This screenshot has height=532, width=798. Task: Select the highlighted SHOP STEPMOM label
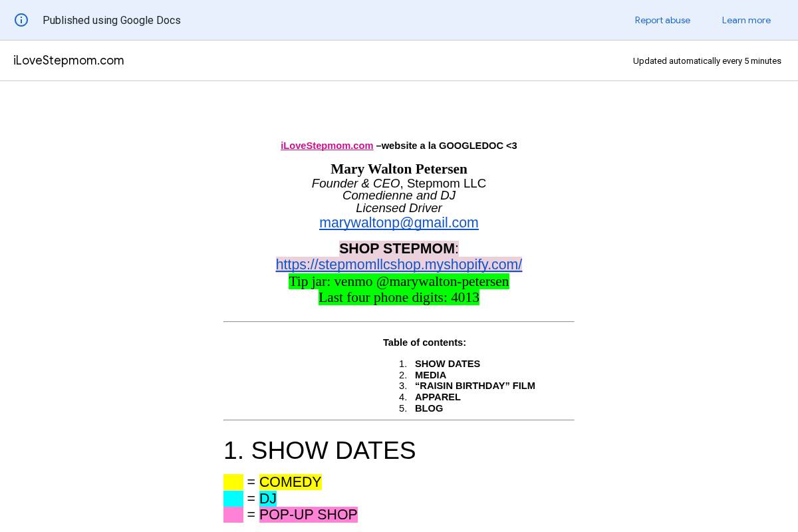tap(395, 248)
